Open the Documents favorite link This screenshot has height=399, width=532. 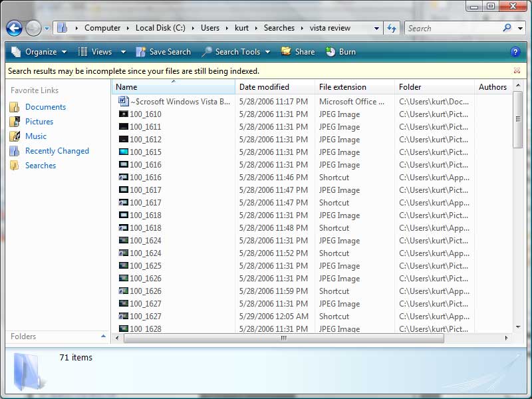click(45, 106)
